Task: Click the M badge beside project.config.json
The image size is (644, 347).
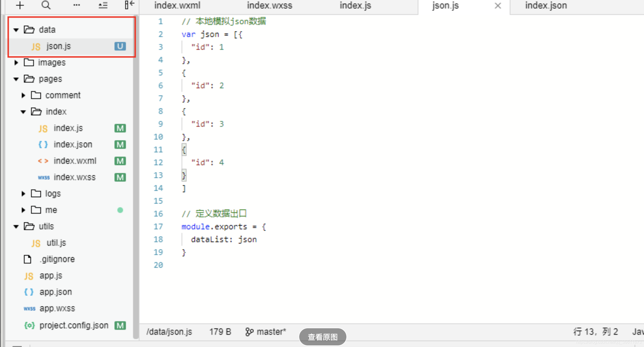Action: pos(120,326)
